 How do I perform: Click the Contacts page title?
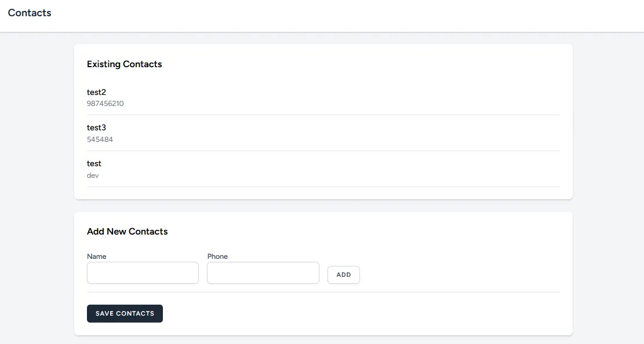point(30,12)
